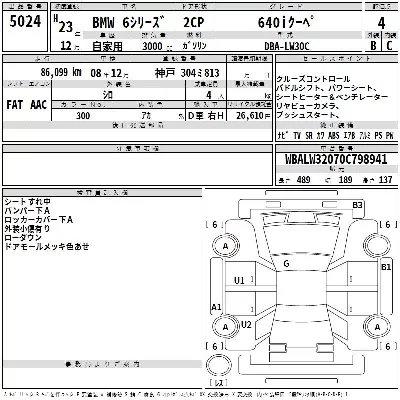Viewport: 400px width, 400px height.
Task: Select the model code DBA-LW30C
Action: [x=287, y=46]
